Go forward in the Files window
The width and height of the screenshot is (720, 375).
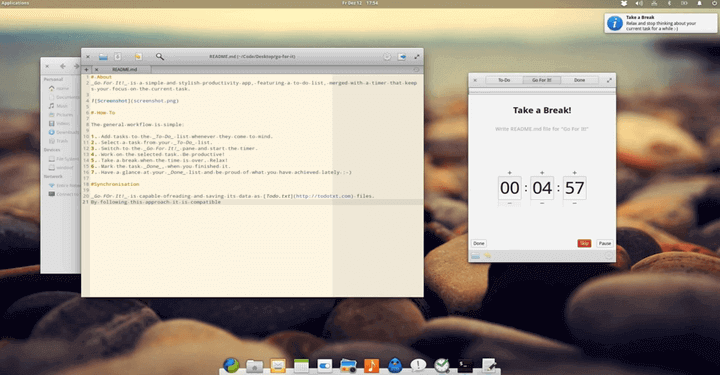click(76, 66)
